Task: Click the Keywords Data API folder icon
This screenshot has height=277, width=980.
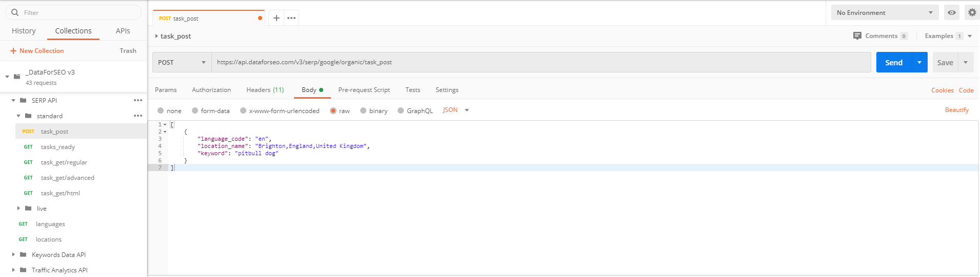Action: tap(23, 254)
